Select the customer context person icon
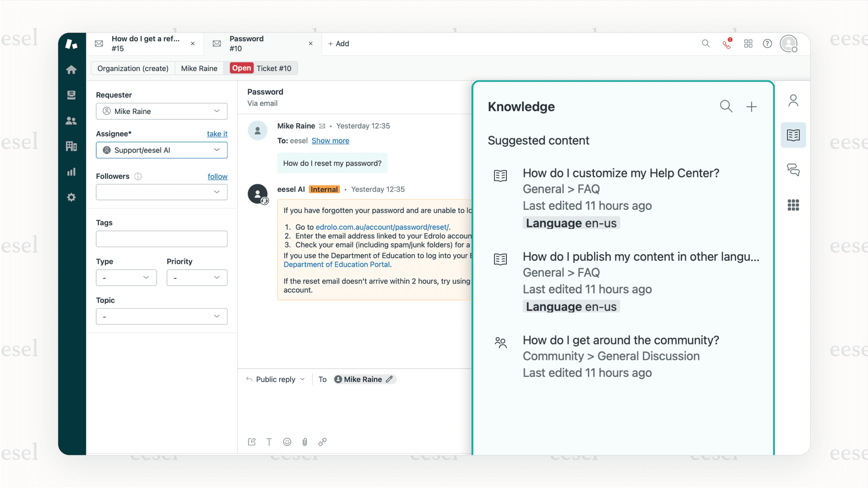 [x=793, y=100]
